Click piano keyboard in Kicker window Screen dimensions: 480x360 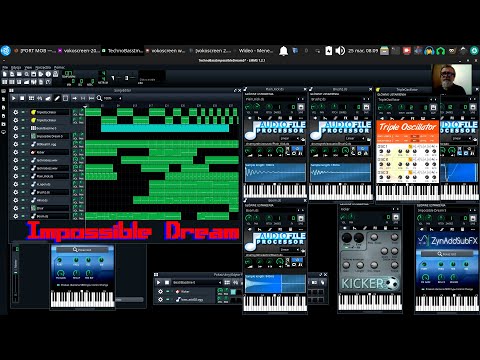370,302
